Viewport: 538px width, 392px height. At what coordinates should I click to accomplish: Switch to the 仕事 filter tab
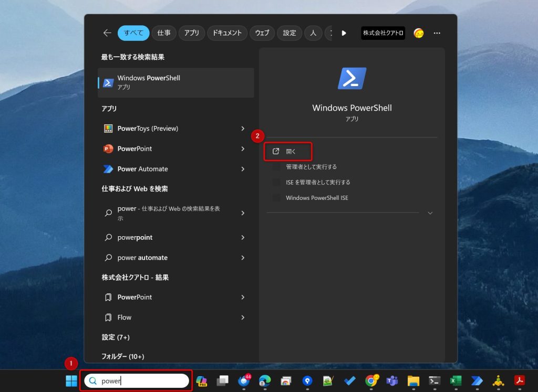(x=164, y=33)
